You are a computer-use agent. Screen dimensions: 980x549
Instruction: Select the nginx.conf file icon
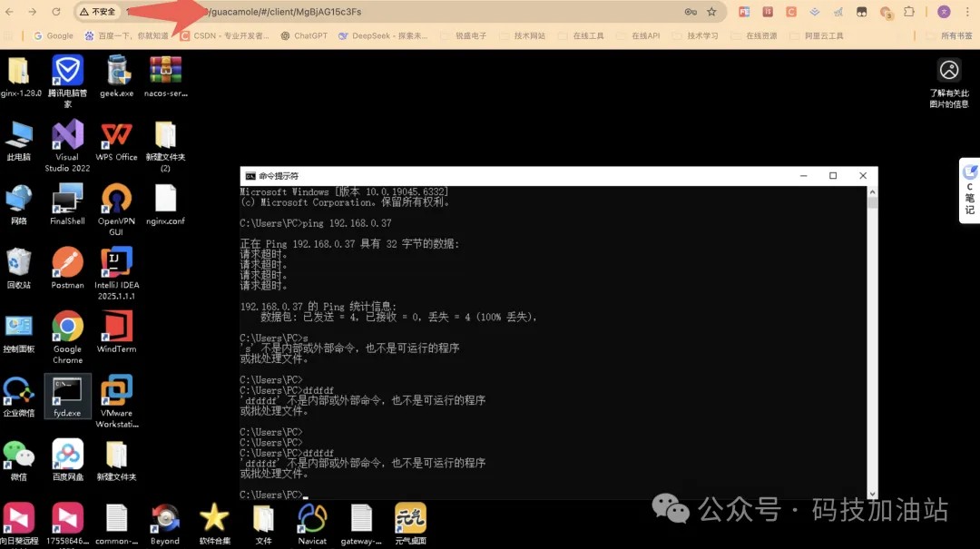(x=166, y=204)
